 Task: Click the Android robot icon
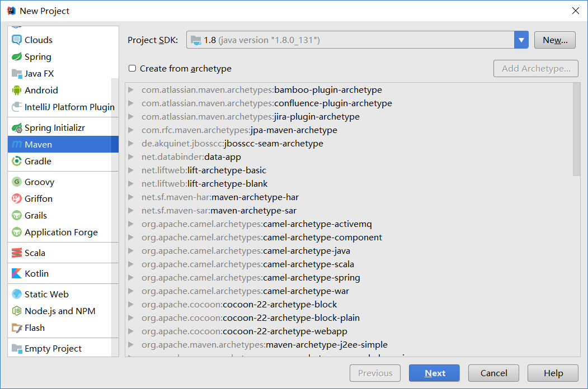click(x=17, y=91)
